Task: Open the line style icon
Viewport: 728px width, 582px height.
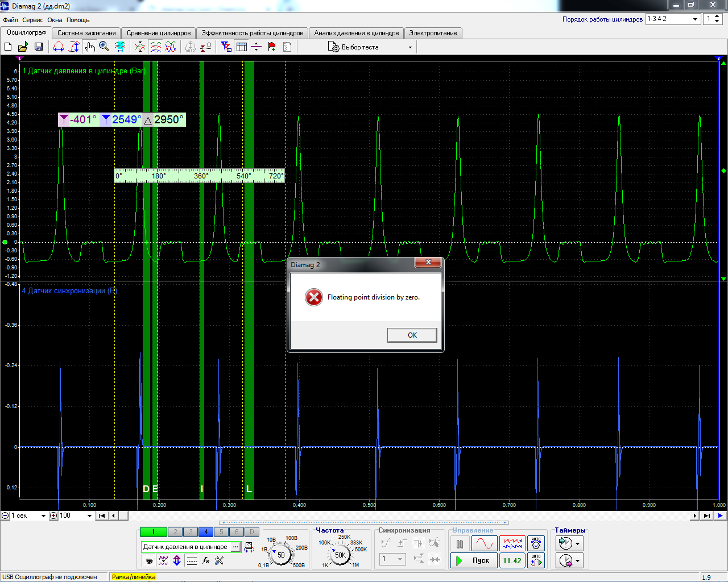Action: coord(192,560)
